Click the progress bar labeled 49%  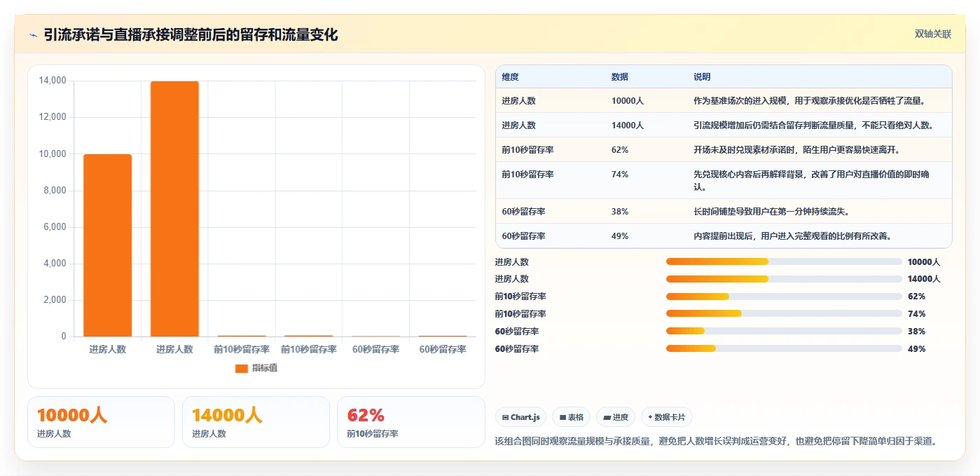coord(784,348)
